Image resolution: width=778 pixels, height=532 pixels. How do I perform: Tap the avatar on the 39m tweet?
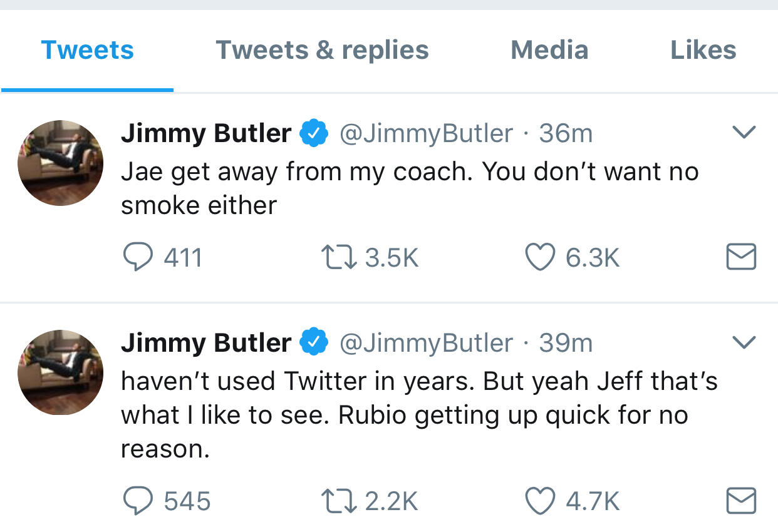(x=60, y=372)
